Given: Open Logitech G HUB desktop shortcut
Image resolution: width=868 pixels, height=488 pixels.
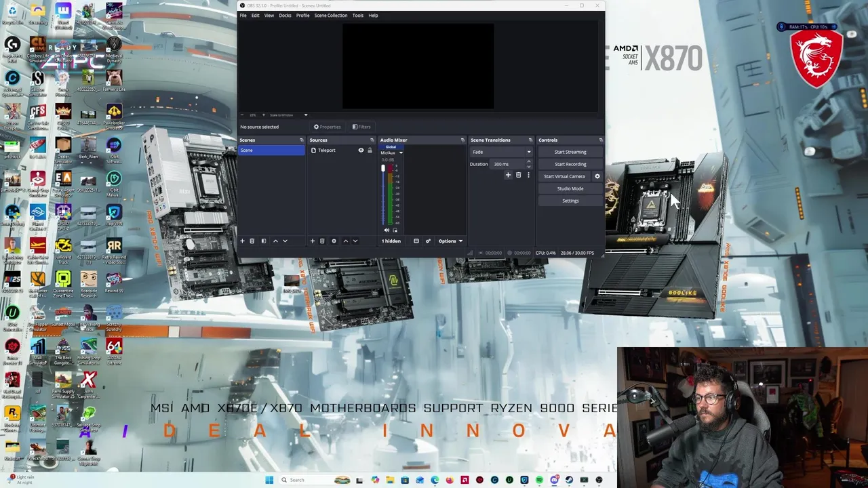Looking at the screenshot, I should coord(12,49).
